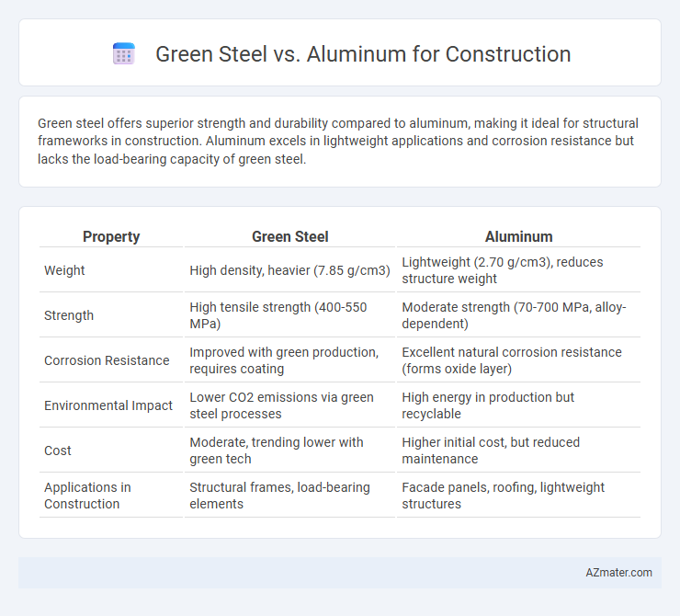Screen dimensions: 680x616
Task: Open the AZmater.com footer link
Action: click(x=618, y=573)
